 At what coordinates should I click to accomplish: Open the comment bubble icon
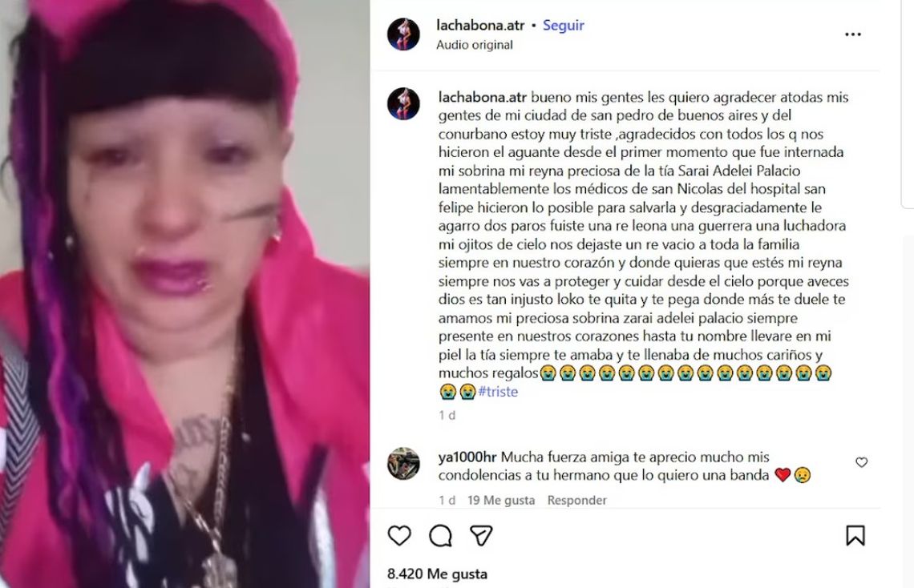coord(440,536)
